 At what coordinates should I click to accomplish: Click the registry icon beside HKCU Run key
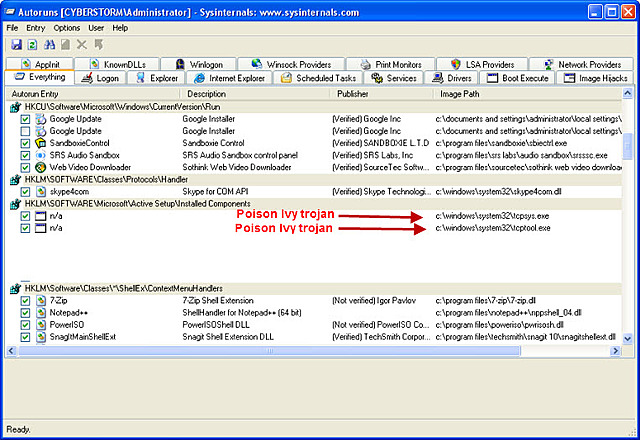[15, 107]
